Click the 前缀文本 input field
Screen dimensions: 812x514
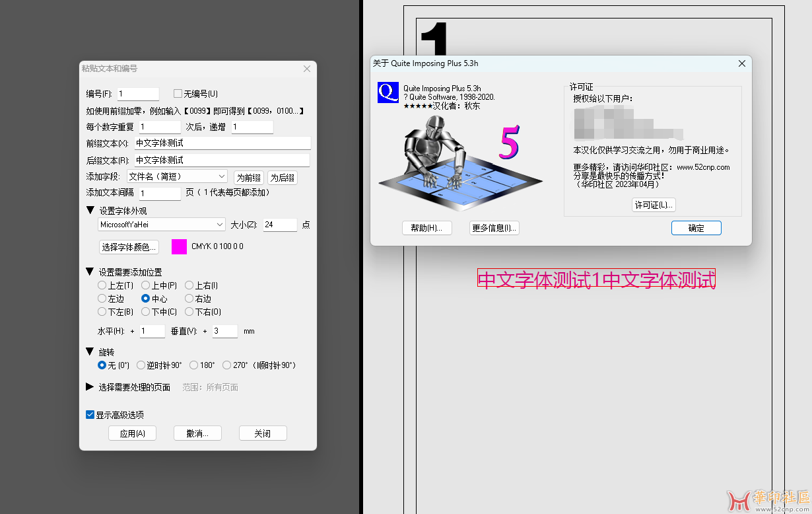click(222, 143)
